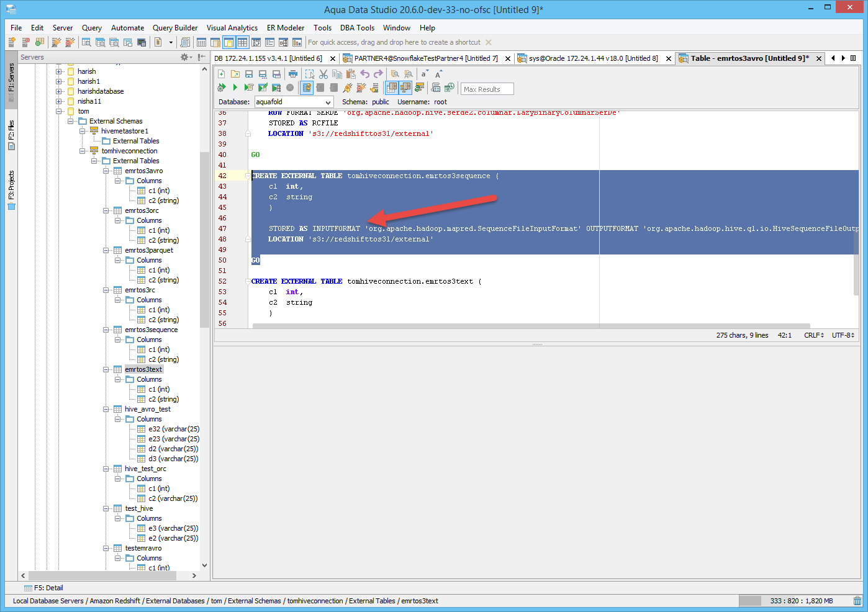
Task: Click the Cut scissors icon
Action: click(323, 74)
